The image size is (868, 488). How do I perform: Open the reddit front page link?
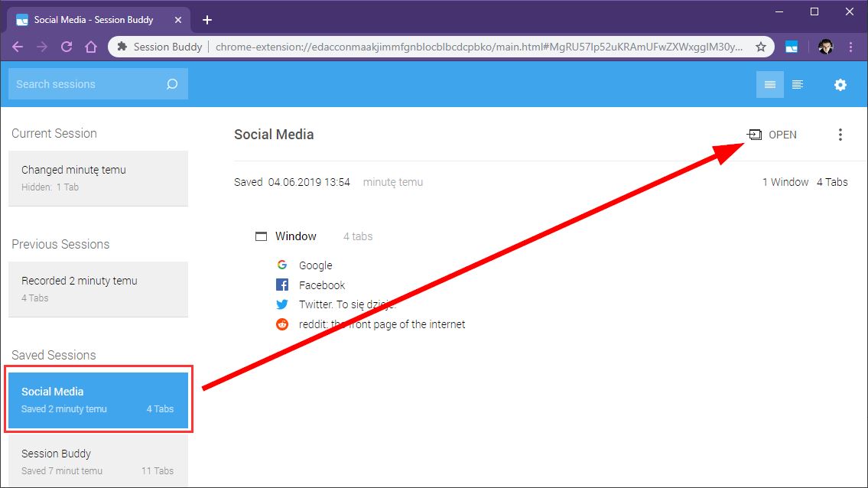point(382,324)
